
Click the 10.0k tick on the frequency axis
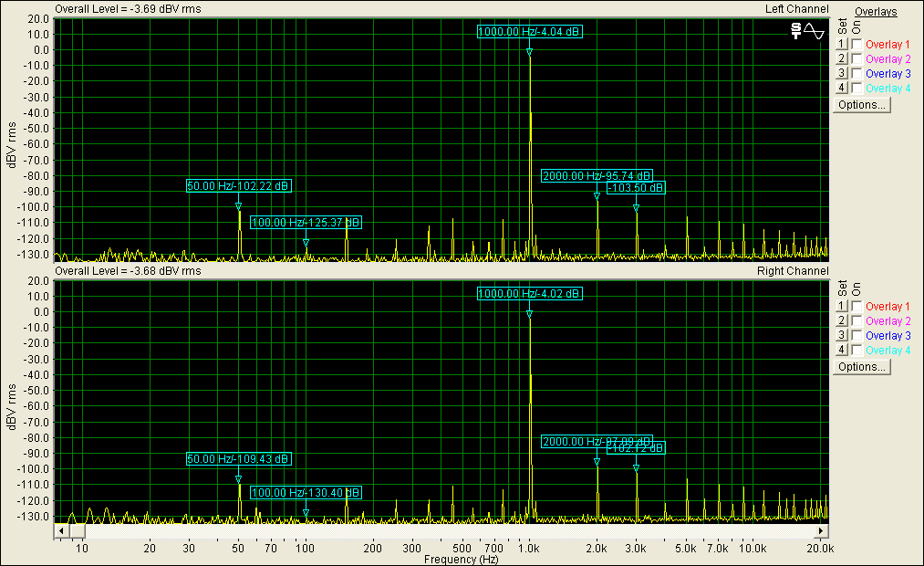[753, 549]
